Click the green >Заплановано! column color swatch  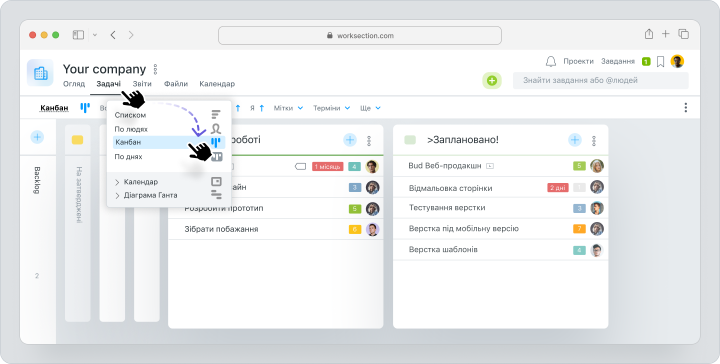pyautogui.click(x=410, y=140)
